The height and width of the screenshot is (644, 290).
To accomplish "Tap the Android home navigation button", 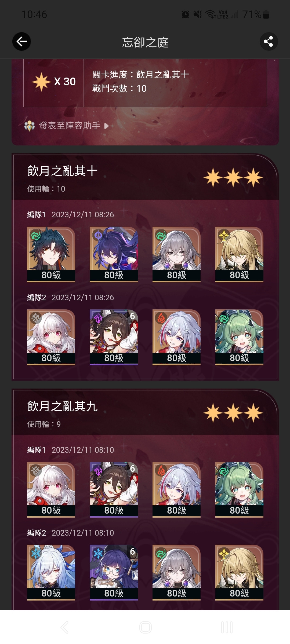I will [145, 627].
